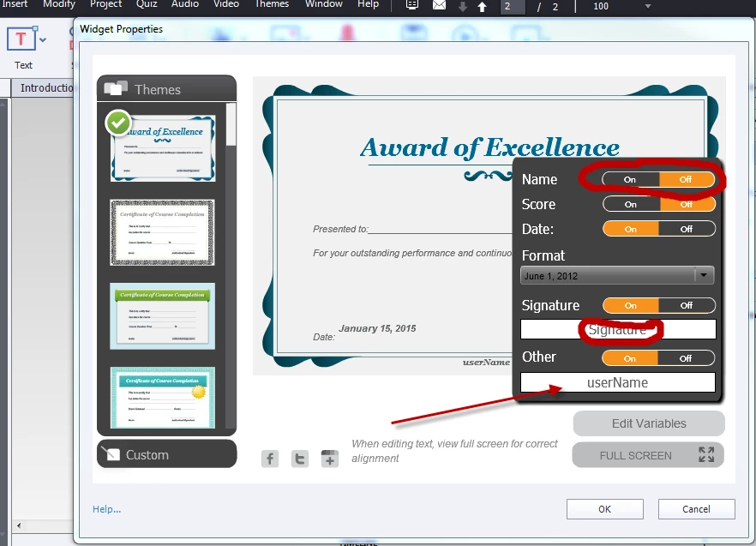Open the Project menu
756x546 pixels.
105,4
